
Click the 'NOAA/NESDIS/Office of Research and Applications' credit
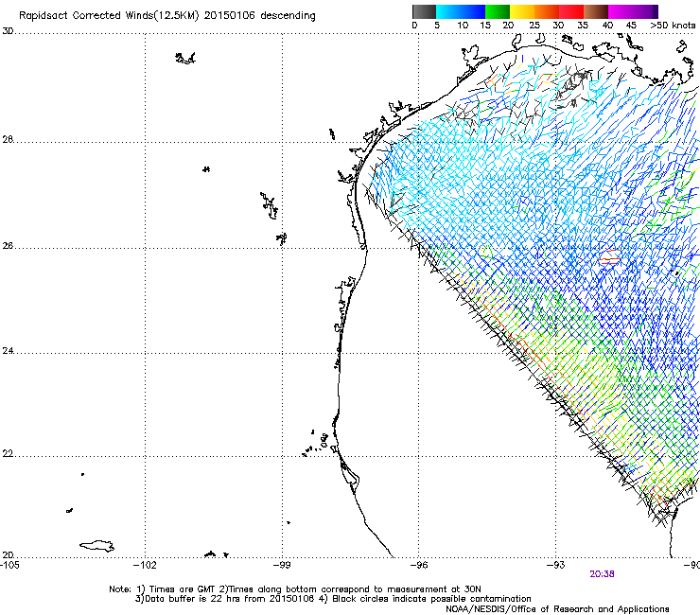click(x=557, y=609)
